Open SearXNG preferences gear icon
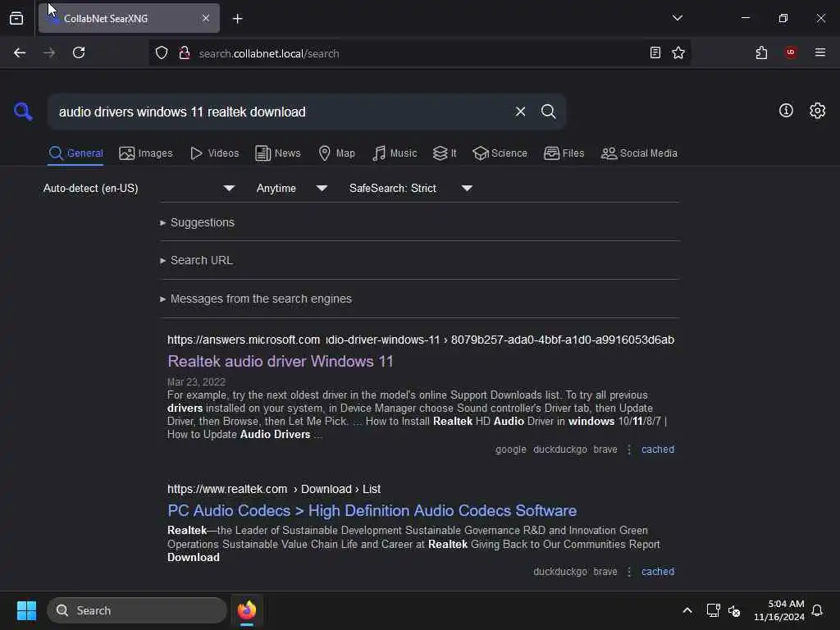Screen dimensions: 840x630 [x=817, y=111]
